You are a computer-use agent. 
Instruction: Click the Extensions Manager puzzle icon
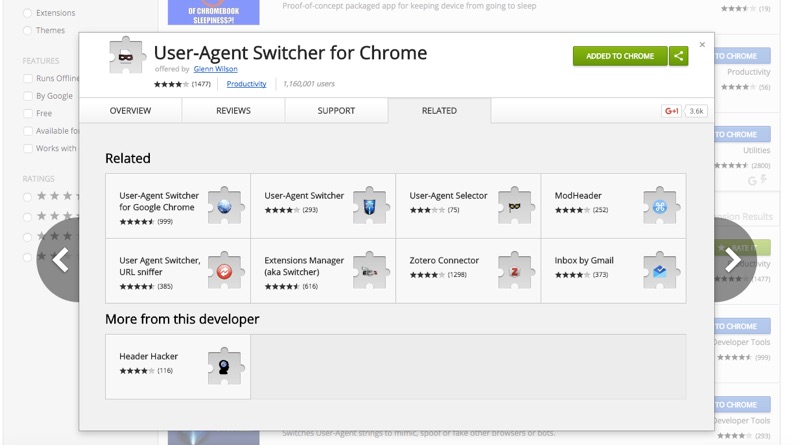(x=369, y=271)
